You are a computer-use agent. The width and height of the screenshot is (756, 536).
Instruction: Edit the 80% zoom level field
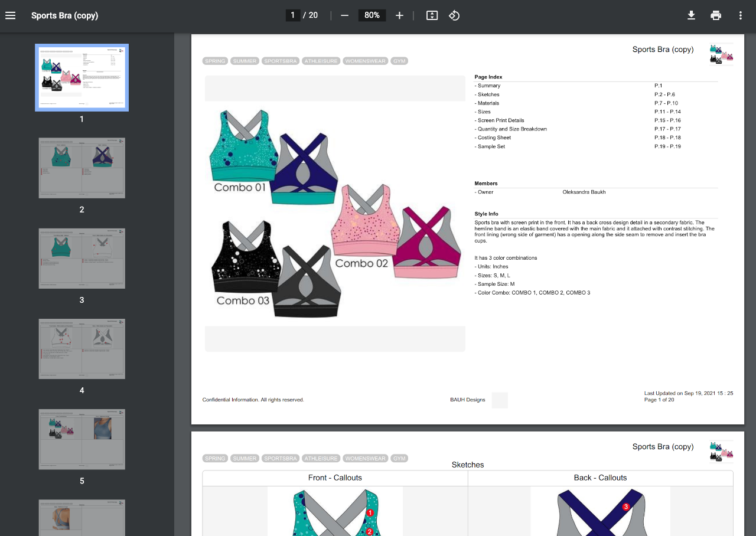(x=372, y=15)
